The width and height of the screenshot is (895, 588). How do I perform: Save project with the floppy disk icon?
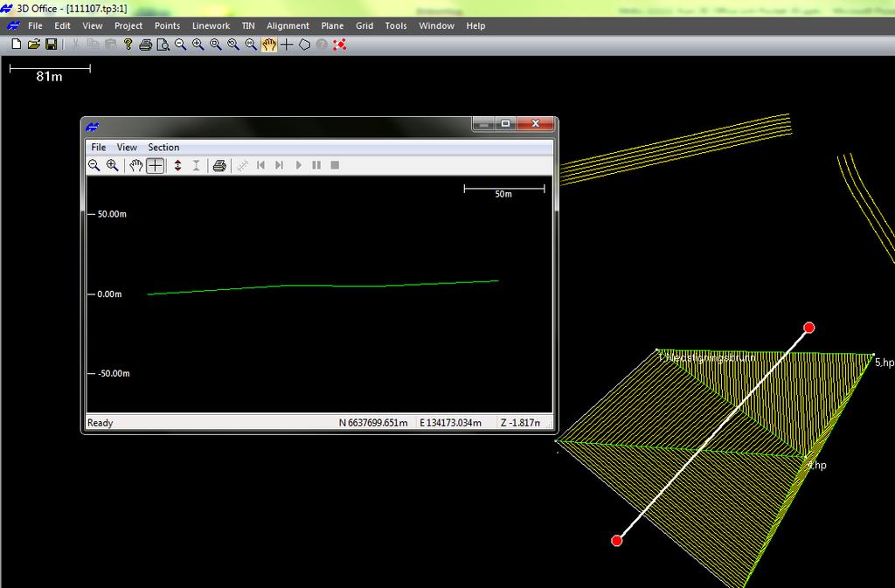point(52,45)
